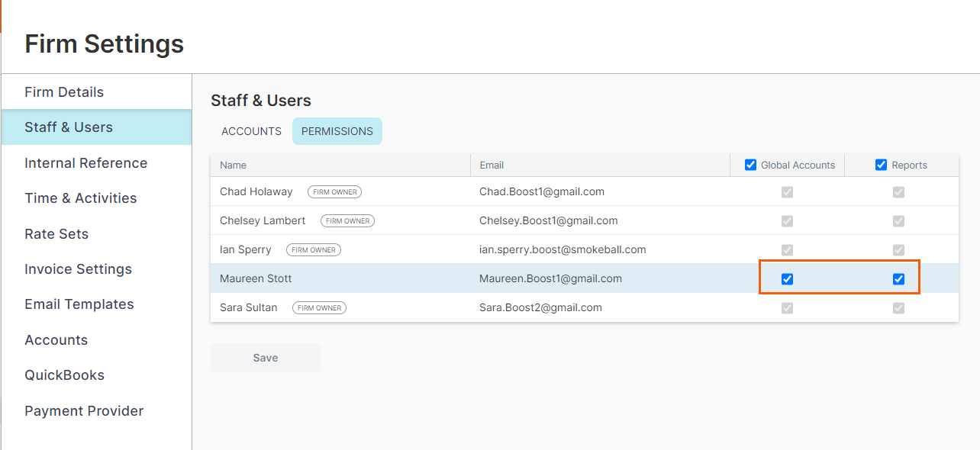This screenshot has width=980, height=450.
Task: Toggle the Reports header checkbox
Action: click(882, 165)
